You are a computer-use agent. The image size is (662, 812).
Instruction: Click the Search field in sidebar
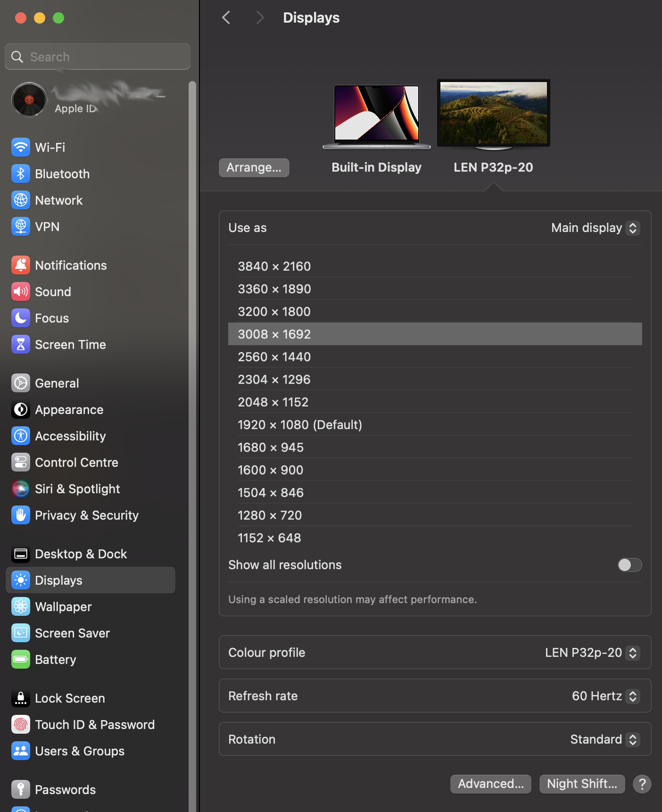pos(98,57)
